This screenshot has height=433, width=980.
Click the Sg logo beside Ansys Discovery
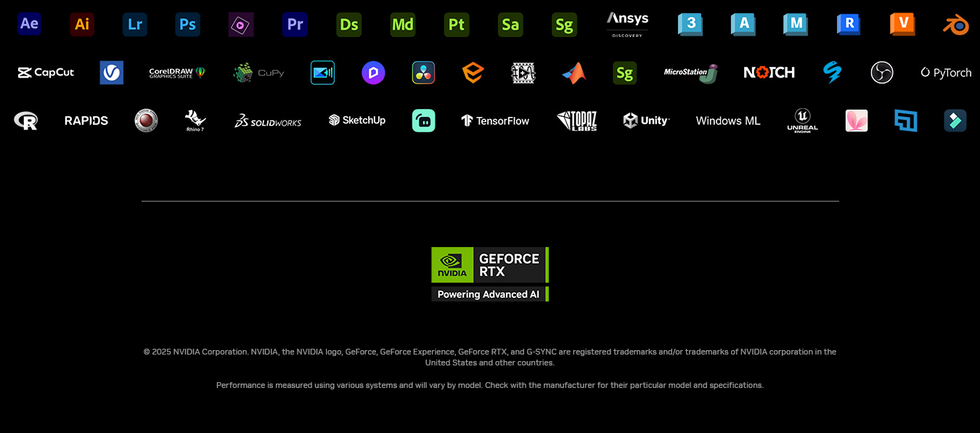coord(564,25)
